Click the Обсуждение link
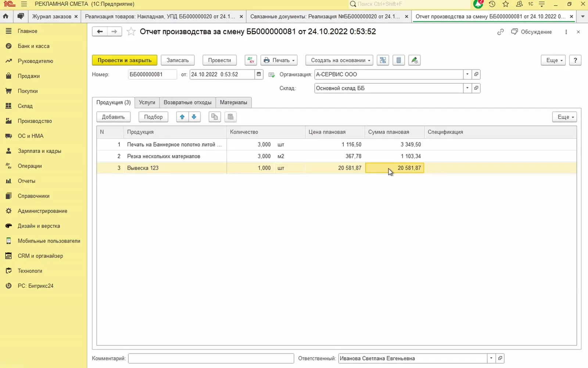 (x=531, y=32)
